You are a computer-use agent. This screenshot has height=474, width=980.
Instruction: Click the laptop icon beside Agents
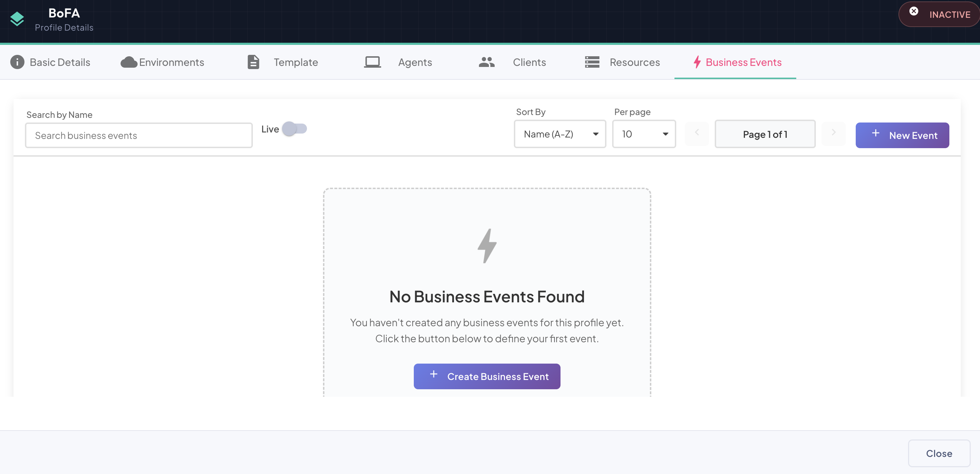point(372,62)
